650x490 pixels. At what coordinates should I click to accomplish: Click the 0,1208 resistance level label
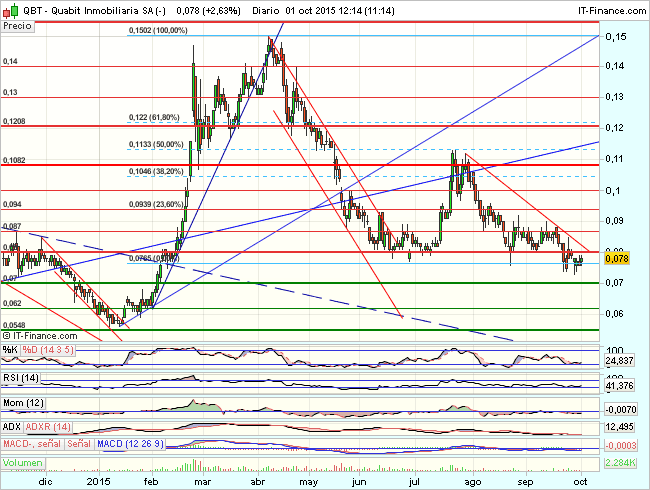tap(14, 121)
